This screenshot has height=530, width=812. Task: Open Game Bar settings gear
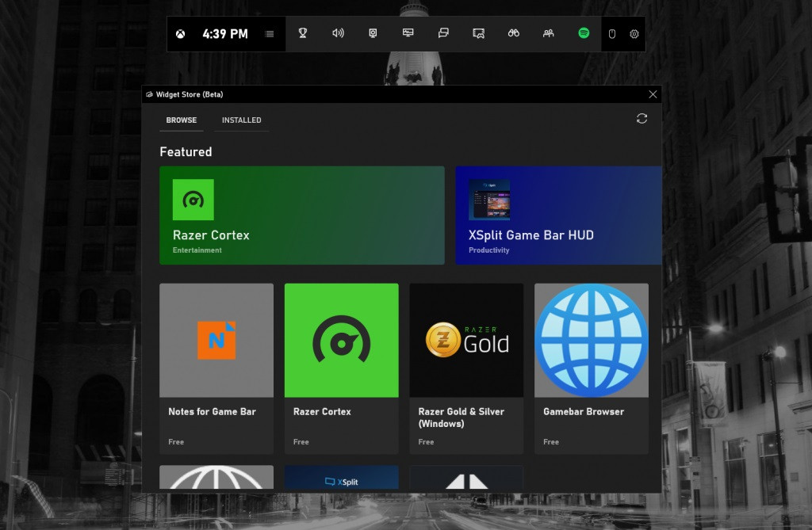[x=634, y=34]
